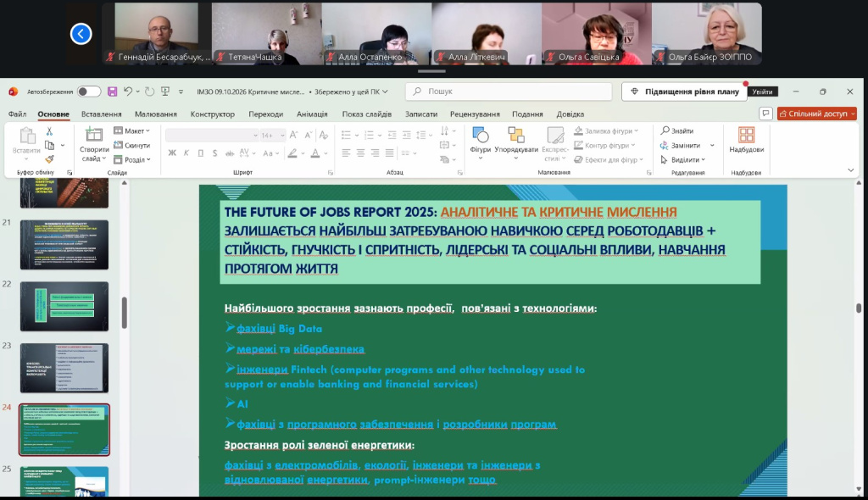
Task: Click the Створити слайд button
Action: (94, 144)
